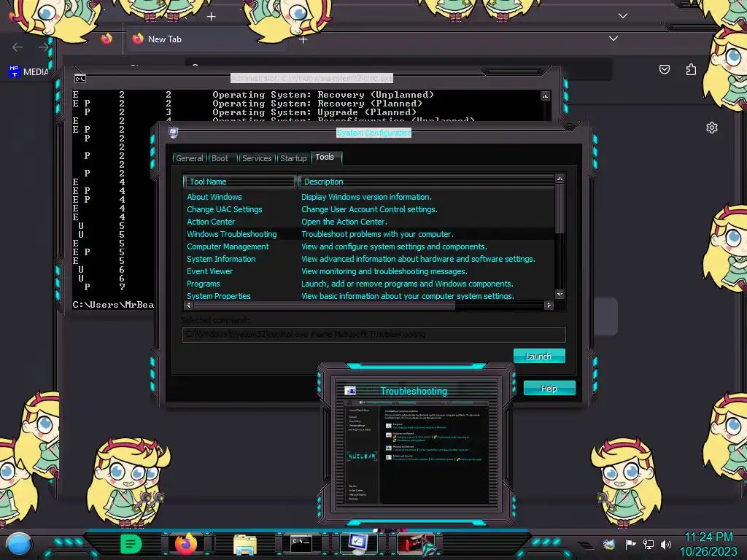Select the New Tab browser tab
747x560 pixels.
(205, 39)
